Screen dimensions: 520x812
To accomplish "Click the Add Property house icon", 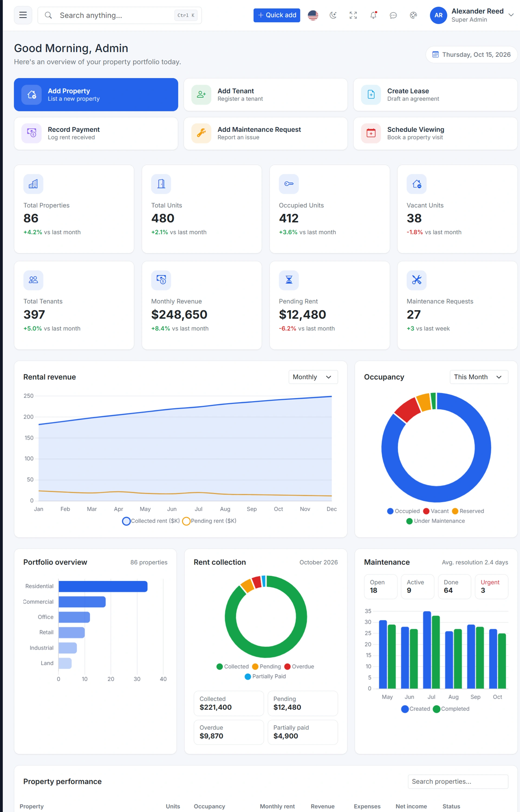I will tap(32, 95).
